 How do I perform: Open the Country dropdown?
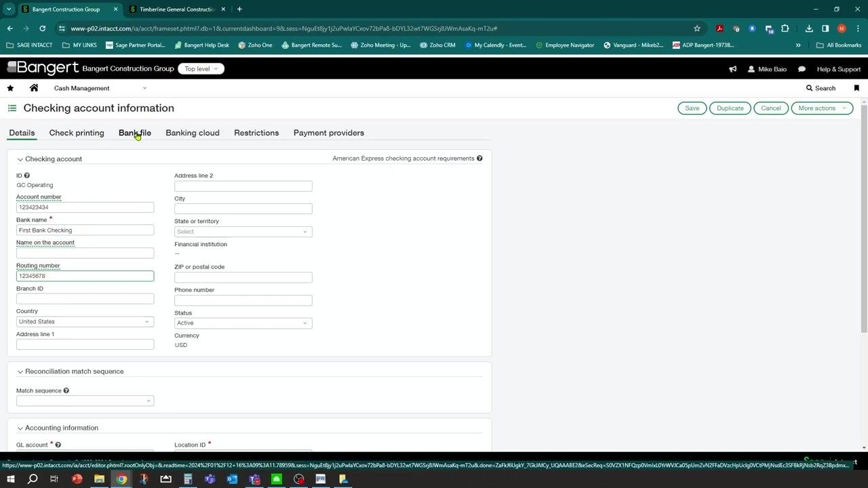[x=85, y=322]
